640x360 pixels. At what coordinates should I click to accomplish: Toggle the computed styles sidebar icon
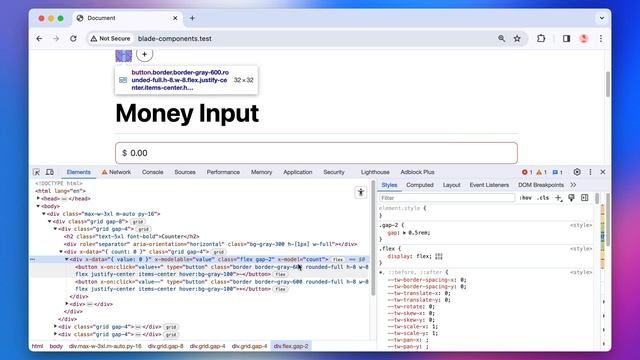pyautogui.click(x=584, y=198)
